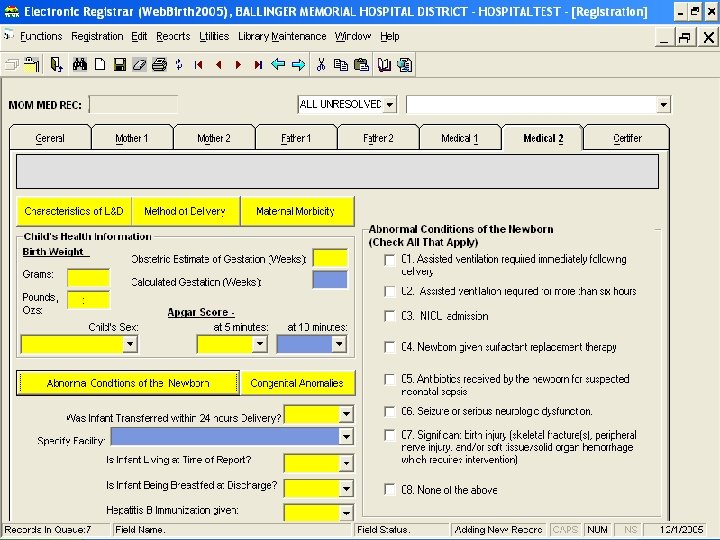Click the binoculars search icon

(x=81, y=64)
